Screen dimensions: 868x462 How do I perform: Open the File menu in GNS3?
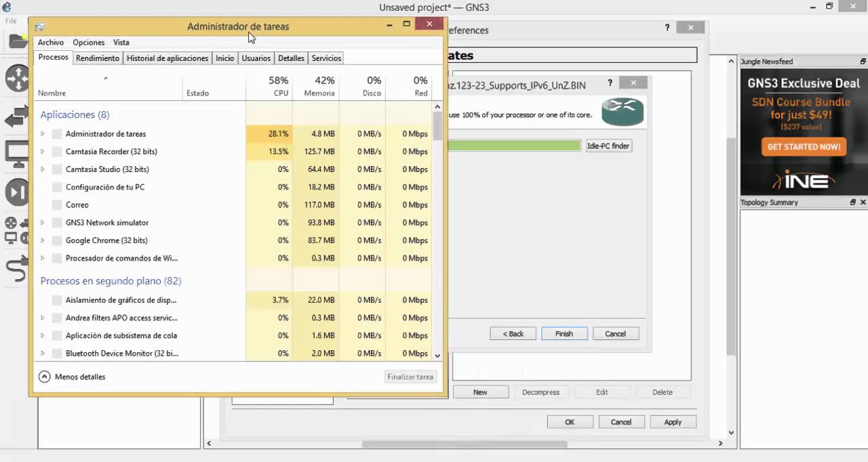[11, 21]
